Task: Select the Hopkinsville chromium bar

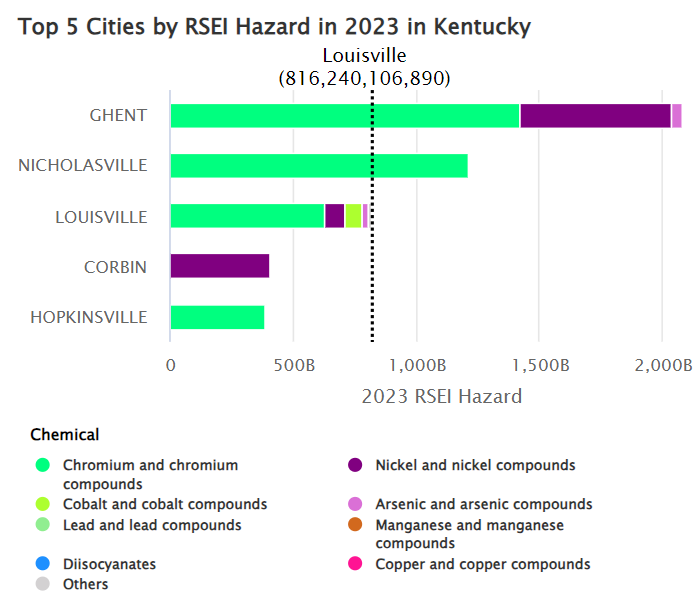Action: [x=217, y=317]
